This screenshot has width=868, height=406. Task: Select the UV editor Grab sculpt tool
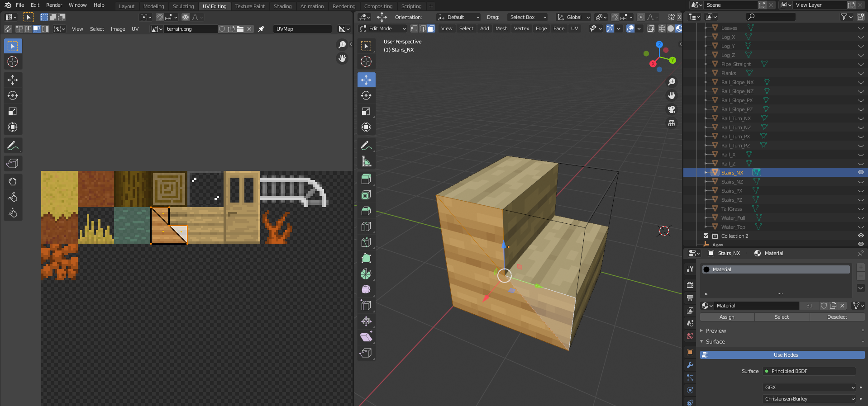[x=13, y=182]
